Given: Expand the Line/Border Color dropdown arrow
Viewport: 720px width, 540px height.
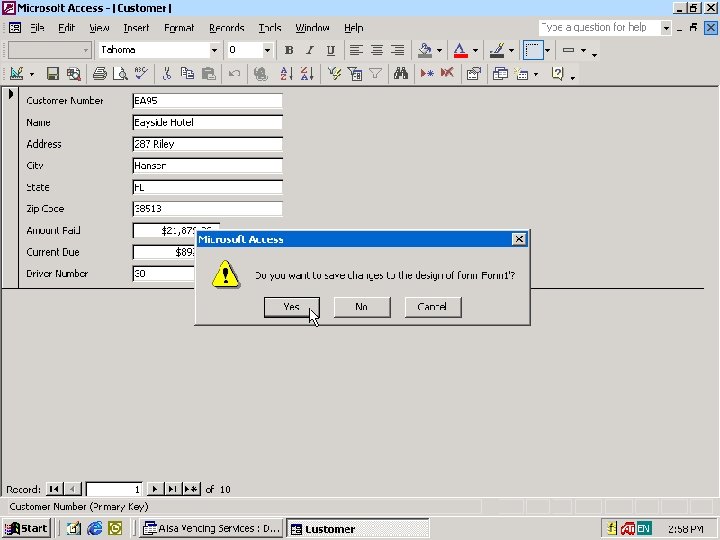Looking at the screenshot, I should pos(511,50).
